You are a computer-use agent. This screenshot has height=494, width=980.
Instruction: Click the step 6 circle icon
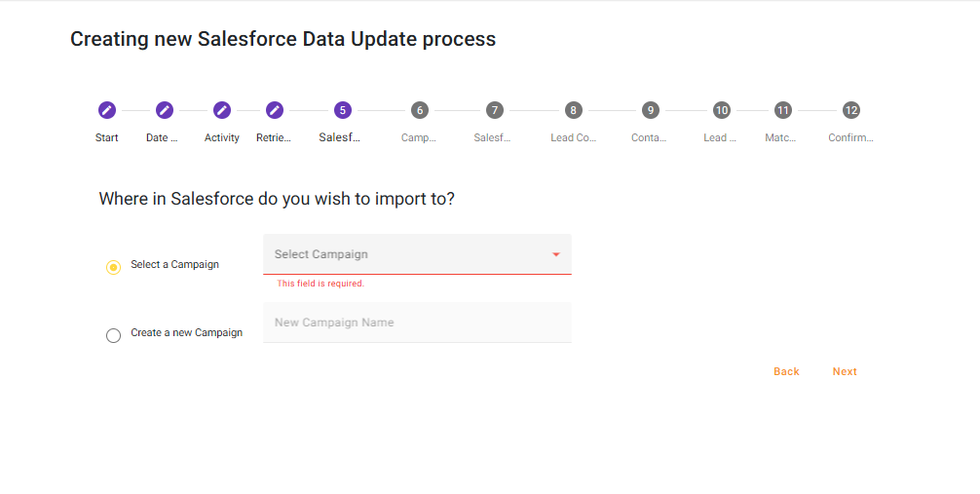click(419, 110)
